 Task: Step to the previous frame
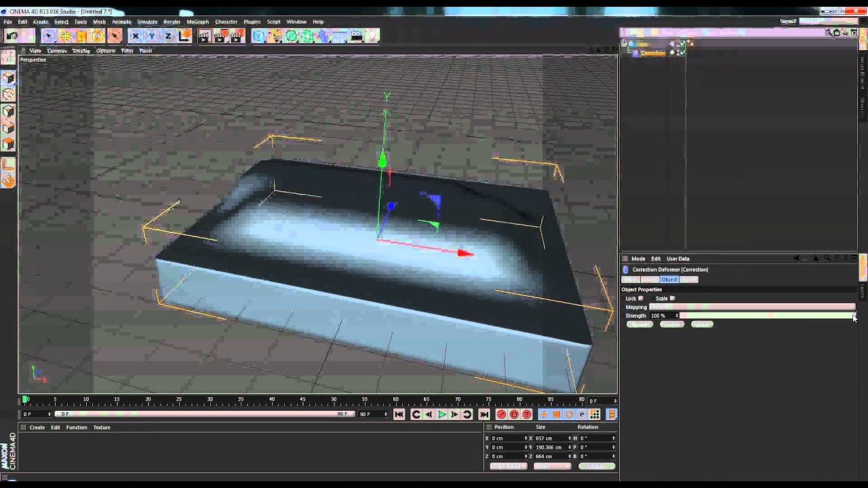[x=429, y=414]
